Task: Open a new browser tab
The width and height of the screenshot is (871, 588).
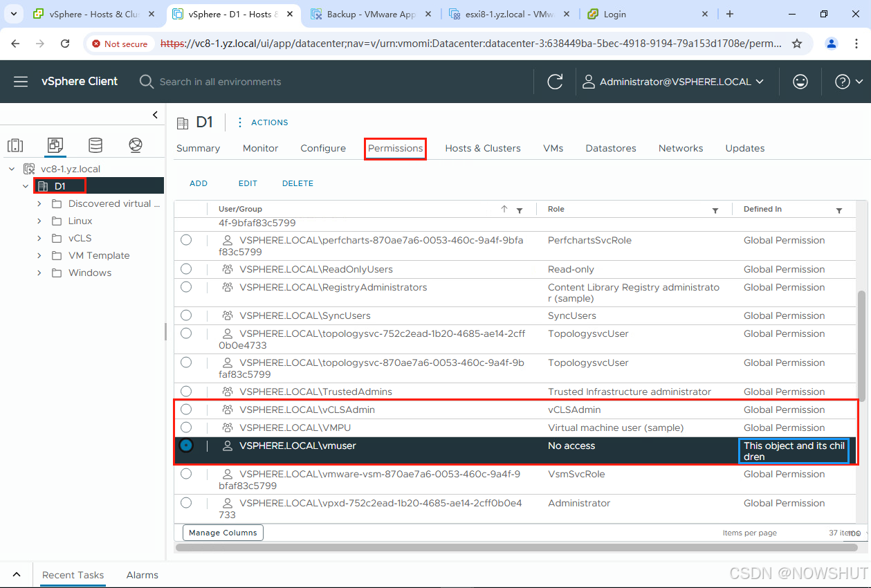Action: (x=729, y=14)
